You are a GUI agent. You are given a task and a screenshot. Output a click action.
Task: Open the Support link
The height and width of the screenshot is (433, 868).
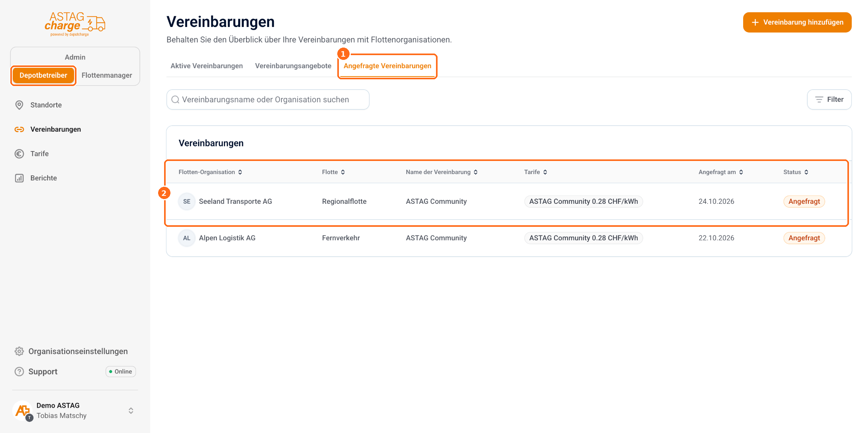click(x=43, y=372)
